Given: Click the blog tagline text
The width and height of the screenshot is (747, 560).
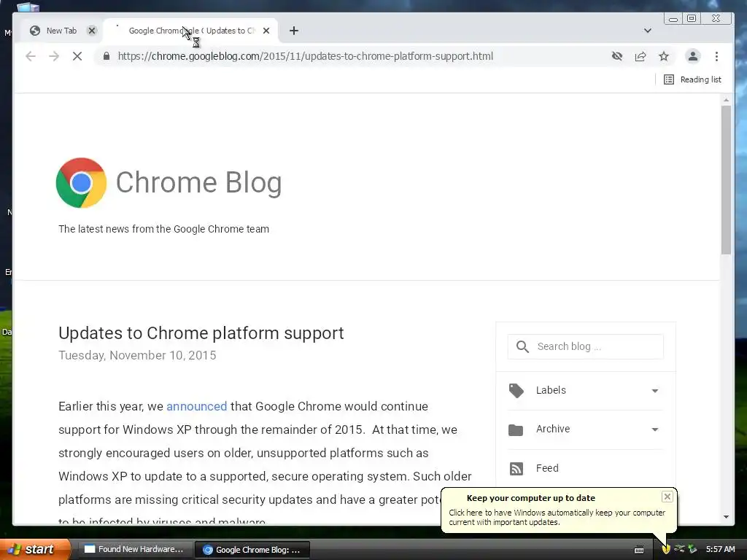Looking at the screenshot, I should 163,229.
